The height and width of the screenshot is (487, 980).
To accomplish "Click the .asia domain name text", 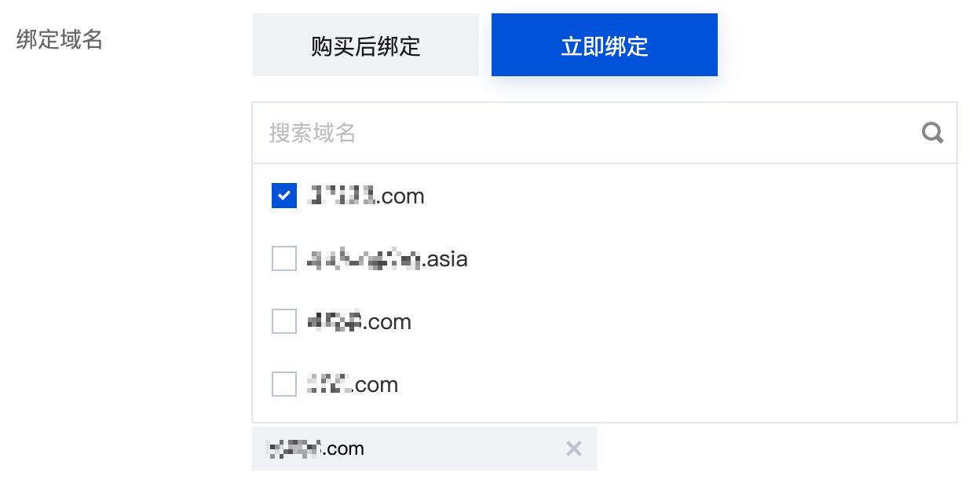I will 388,258.
